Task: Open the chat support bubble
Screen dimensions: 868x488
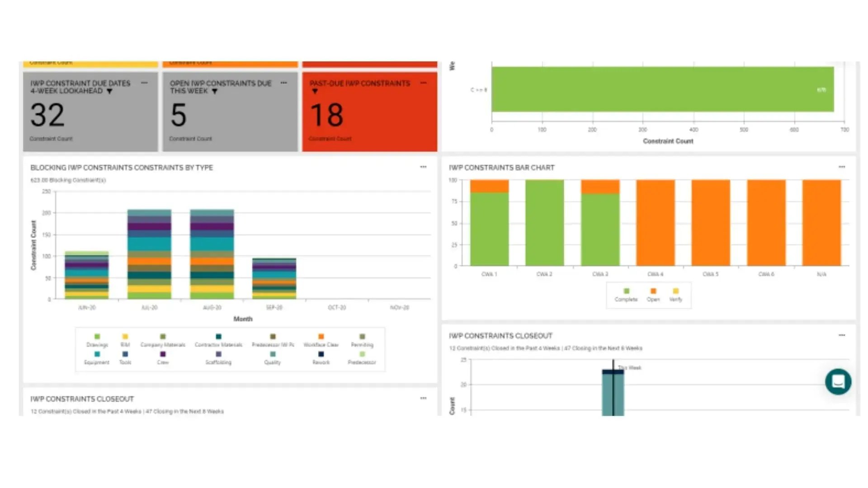Action: [x=838, y=382]
